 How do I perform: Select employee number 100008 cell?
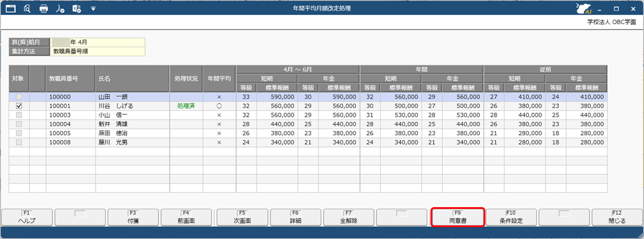tap(71, 142)
